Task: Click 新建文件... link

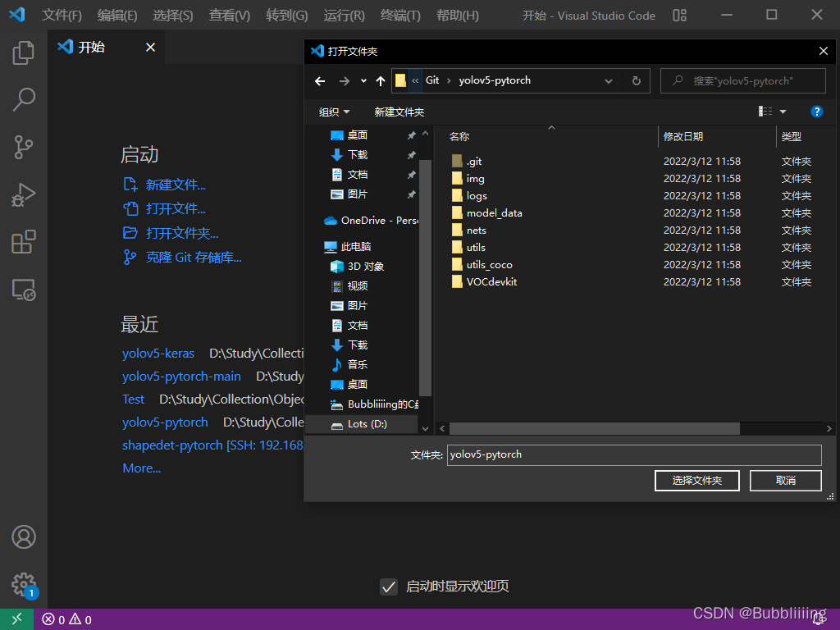Action: pos(176,185)
